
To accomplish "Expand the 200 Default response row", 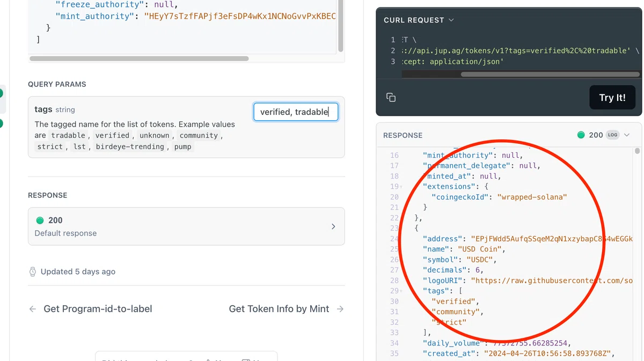I will pyautogui.click(x=186, y=226).
